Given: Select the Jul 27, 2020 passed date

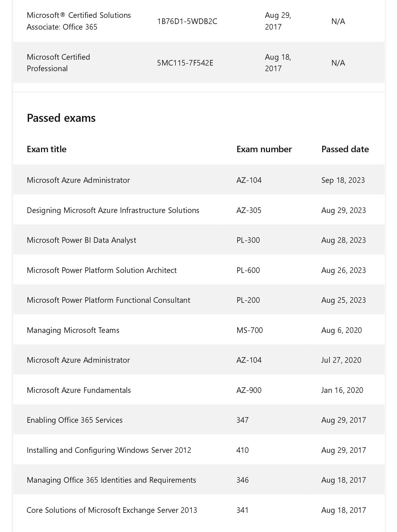Looking at the screenshot, I should (x=341, y=360).
